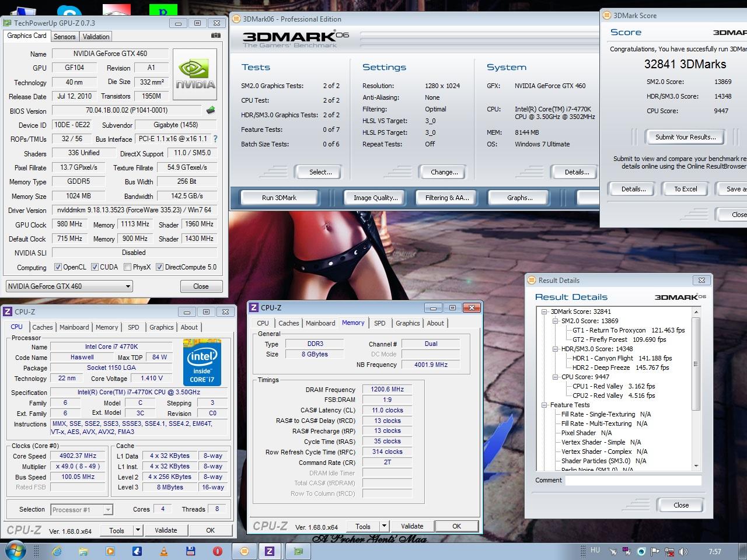The image size is (747, 560).
Task: Open Tools dropdown arrow in CPU tab window
Action: 138,530
